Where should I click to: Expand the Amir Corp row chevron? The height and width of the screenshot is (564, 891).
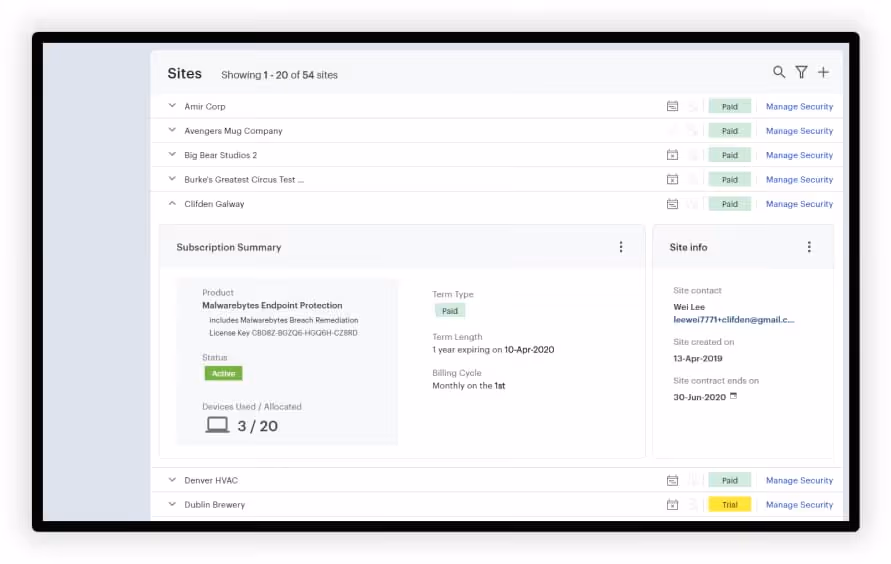point(172,106)
